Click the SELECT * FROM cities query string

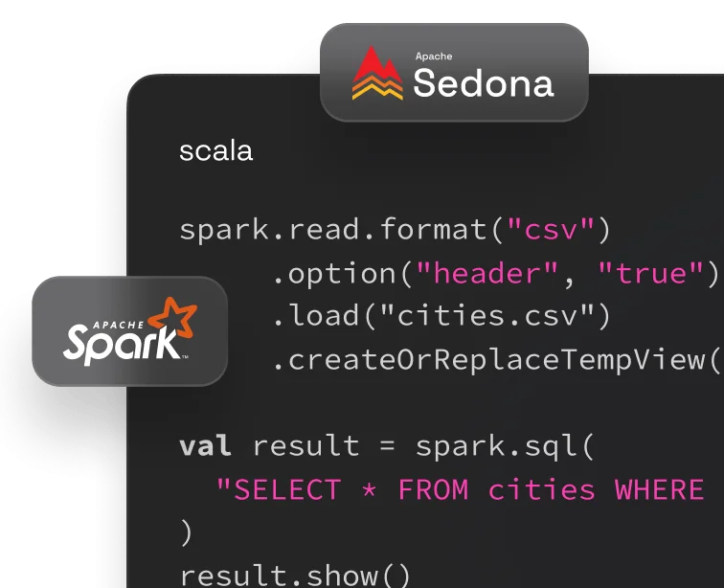(460, 489)
